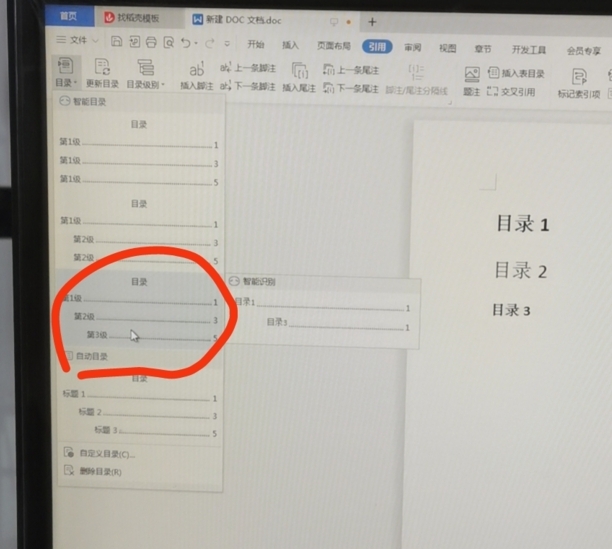
Task: Expand the 文件 dropdown arrow
Action: (95, 40)
